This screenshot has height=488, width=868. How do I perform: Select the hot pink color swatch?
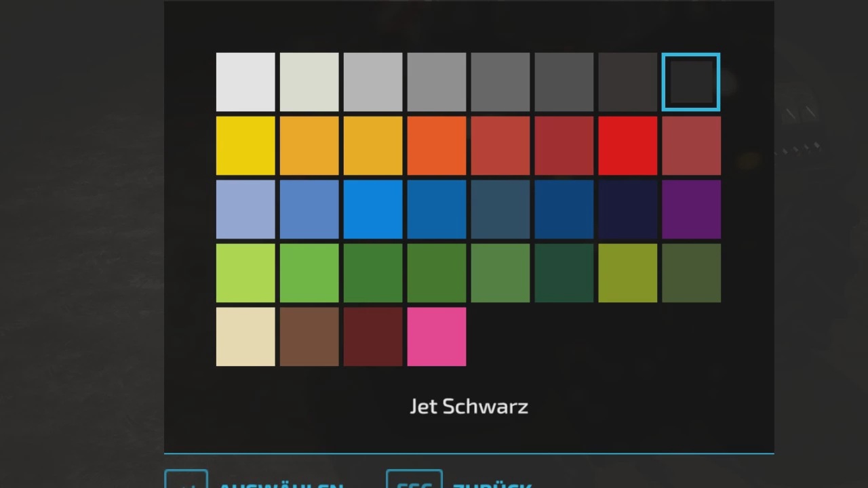point(436,337)
